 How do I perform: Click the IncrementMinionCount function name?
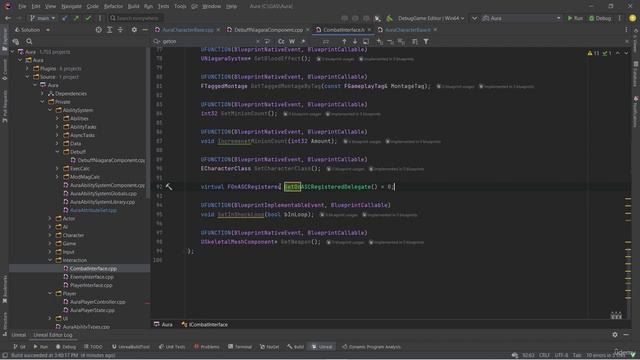click(252, 141)
